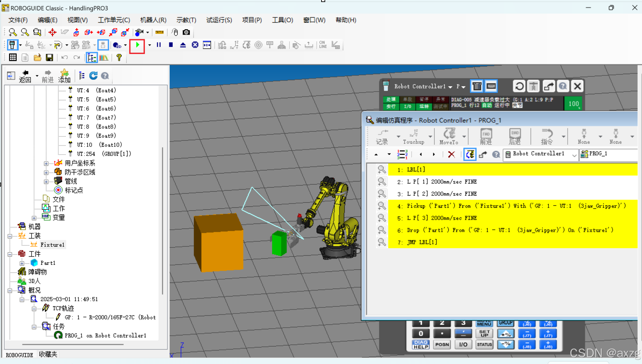Click the 100 speed override indicator
The height and width of the screenshot is (364, 642).
(573, 104)
